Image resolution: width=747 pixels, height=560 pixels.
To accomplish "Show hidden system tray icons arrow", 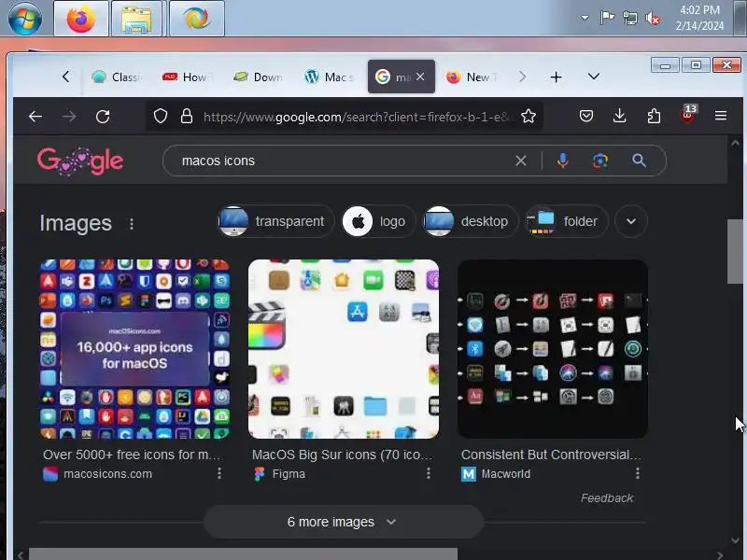I will (585, 18).
